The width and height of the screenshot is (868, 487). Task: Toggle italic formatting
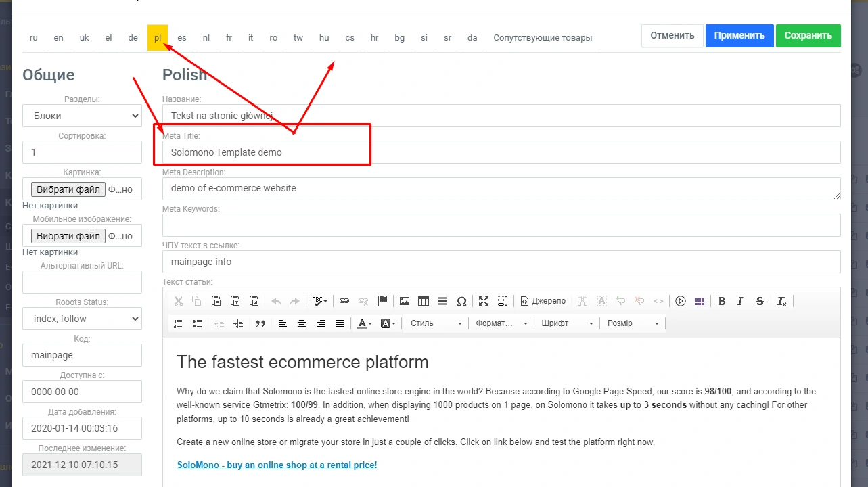(740, 301)
